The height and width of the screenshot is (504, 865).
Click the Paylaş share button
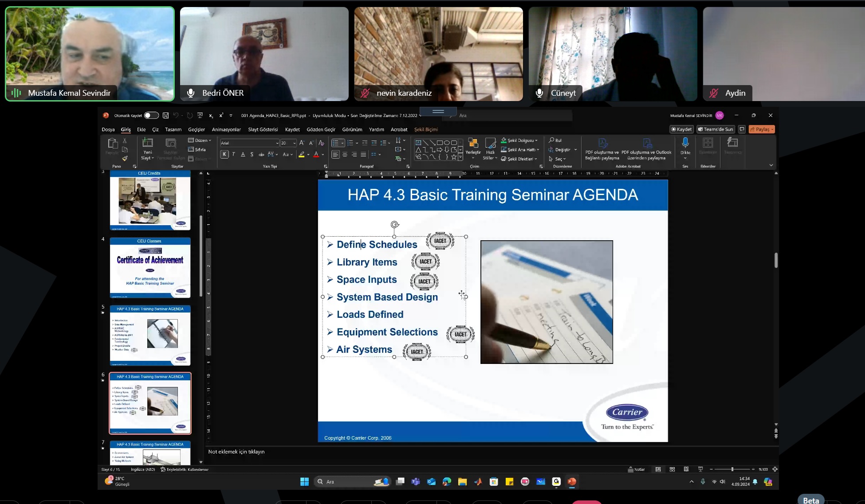[762, 129]
